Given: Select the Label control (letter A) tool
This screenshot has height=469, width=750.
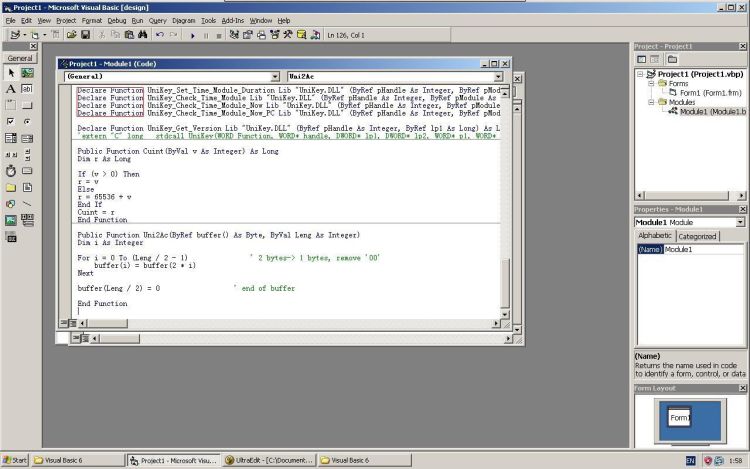Looking at the screenshot, I should click(11, 89).
